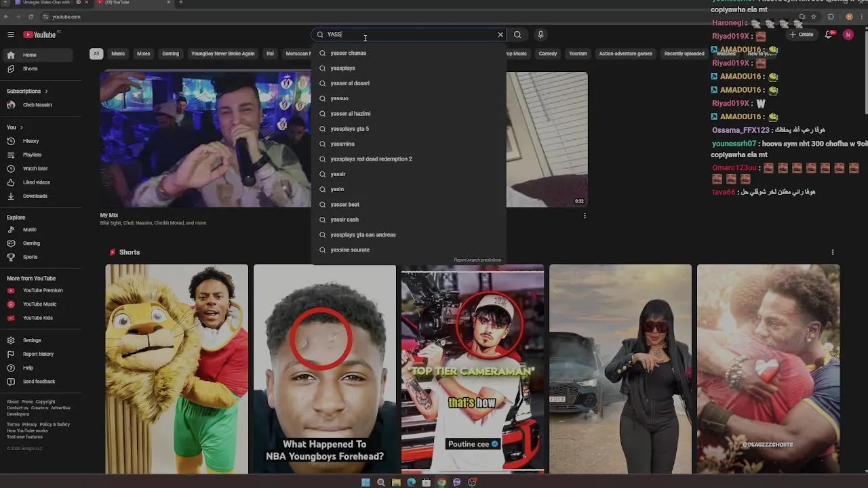Viewport: 868px width, 488px height.
Task: Choose suggestion 'yassplays red dead redemption 2'
Action: click(408, 159)
